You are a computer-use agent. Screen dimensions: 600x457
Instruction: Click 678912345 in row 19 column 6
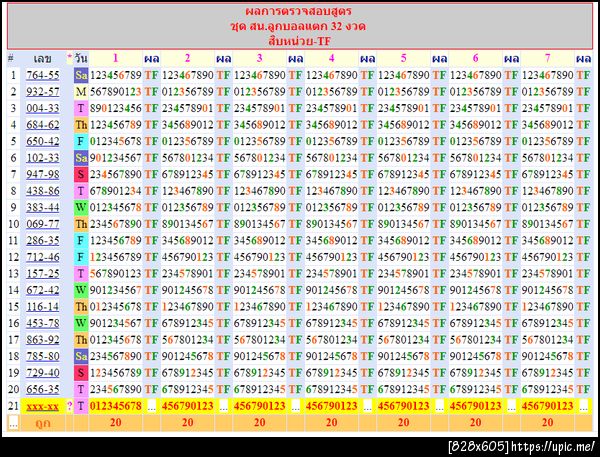pos(475,373)
